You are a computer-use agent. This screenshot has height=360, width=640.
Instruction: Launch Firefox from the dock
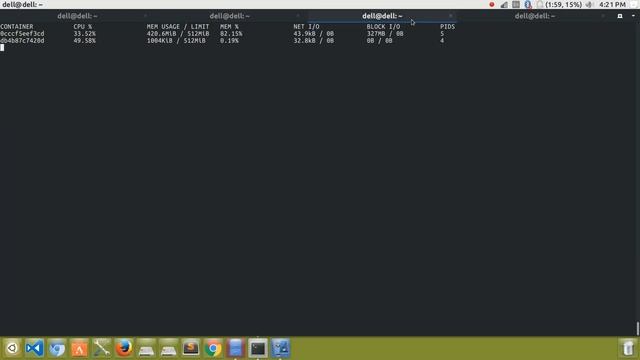(x=124, y=348)
